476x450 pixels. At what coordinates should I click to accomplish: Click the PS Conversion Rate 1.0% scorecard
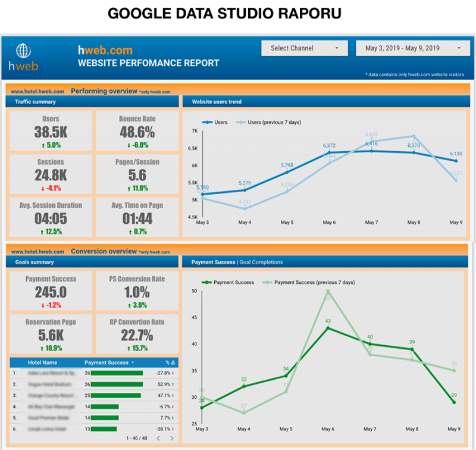point(137,290)
